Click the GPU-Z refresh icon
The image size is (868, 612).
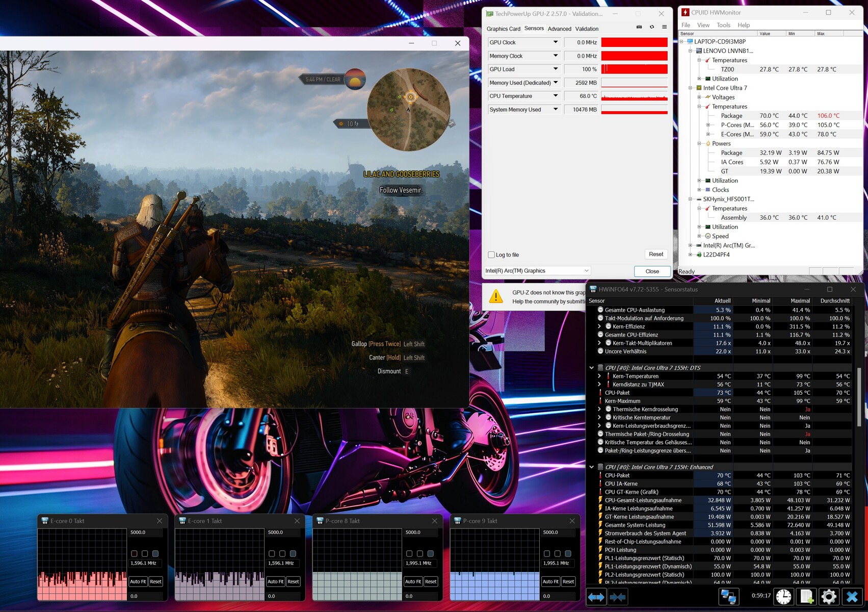click(652, 27)
